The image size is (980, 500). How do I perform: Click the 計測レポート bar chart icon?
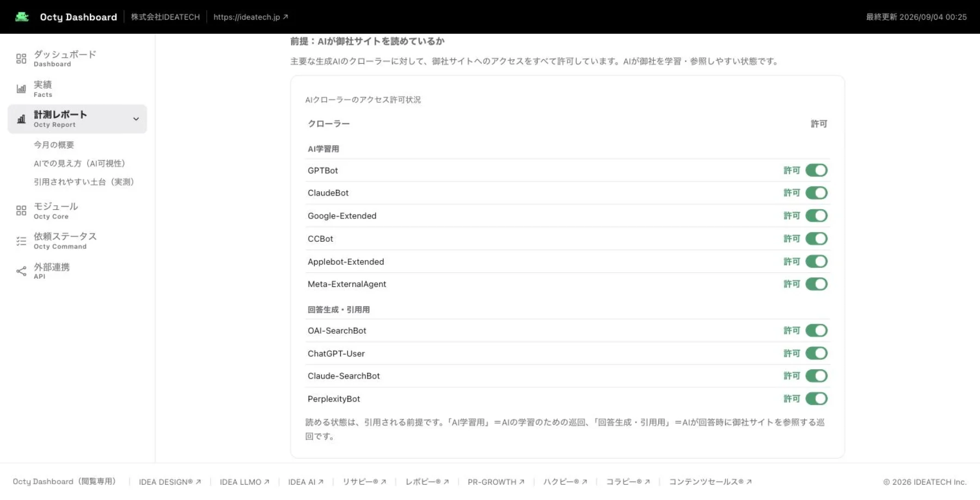21,119
